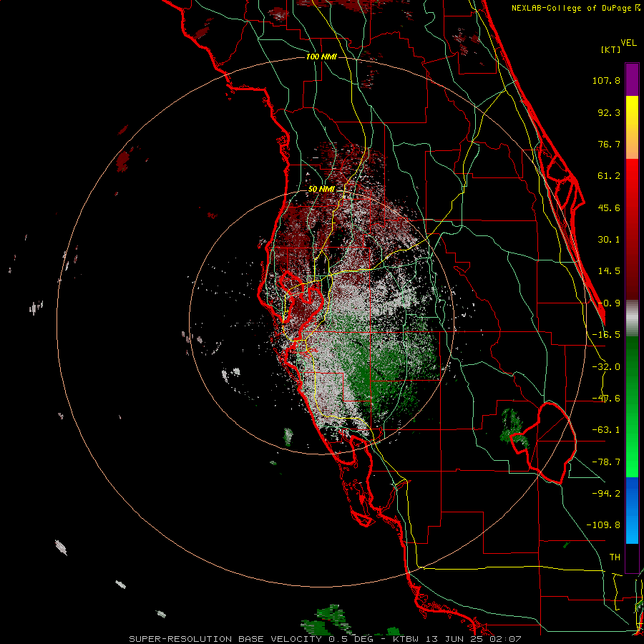The width and height of the screenshot is (644, 644).
Task: Pick the gray near-zero segment of the color bar
Action: point(632,318)
